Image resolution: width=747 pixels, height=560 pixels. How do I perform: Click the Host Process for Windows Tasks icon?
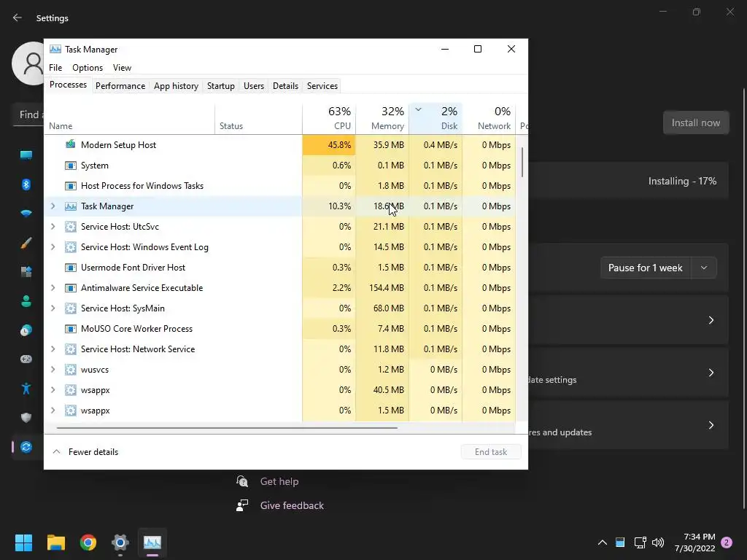tap(71, 186)
